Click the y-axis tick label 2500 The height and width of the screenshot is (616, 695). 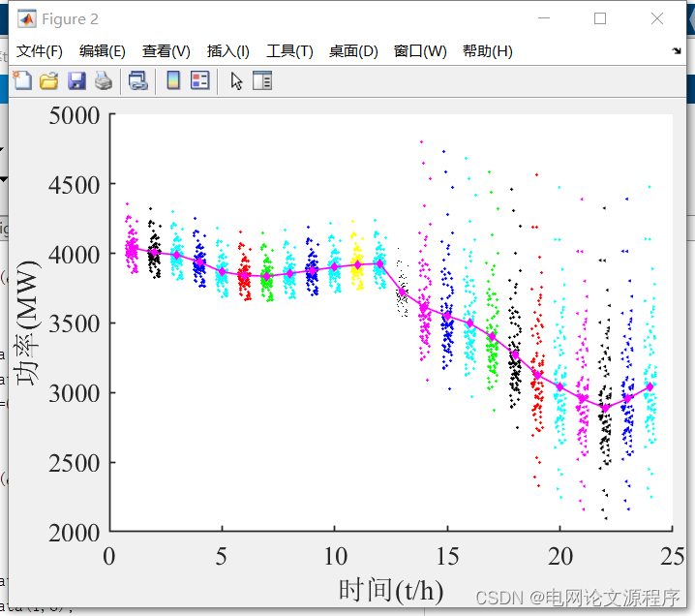tap(74, 463)
